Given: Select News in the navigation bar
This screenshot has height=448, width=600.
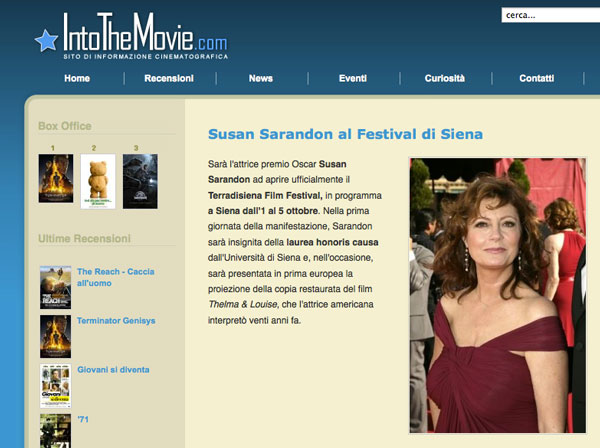Looking at the screenshot, I should coord(261,78).
